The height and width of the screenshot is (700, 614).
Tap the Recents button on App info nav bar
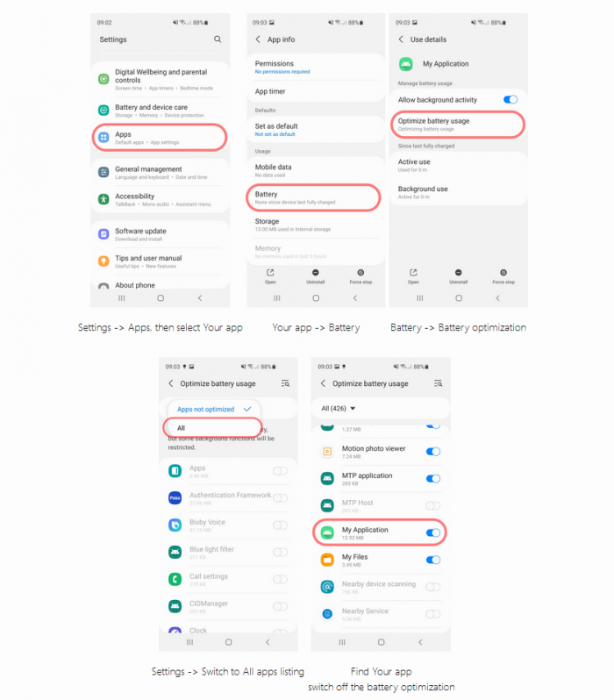(x=277, y=297)
